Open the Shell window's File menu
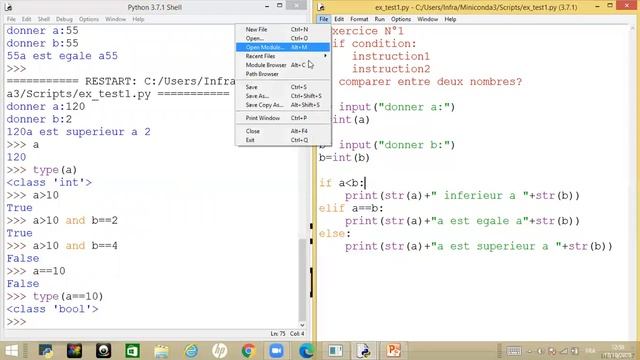640x360 pixels. 11,19
